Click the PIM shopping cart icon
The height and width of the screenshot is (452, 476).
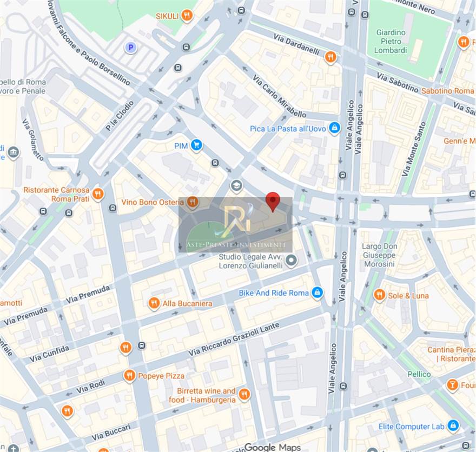[197, 145]
